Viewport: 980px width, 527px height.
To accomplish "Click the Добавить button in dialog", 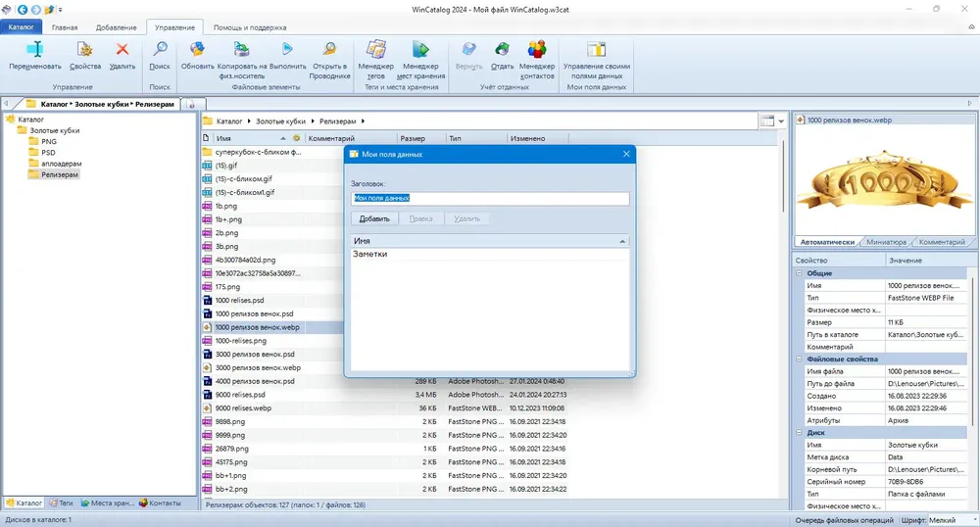I will pyautogui.click(x=374, y=218).
